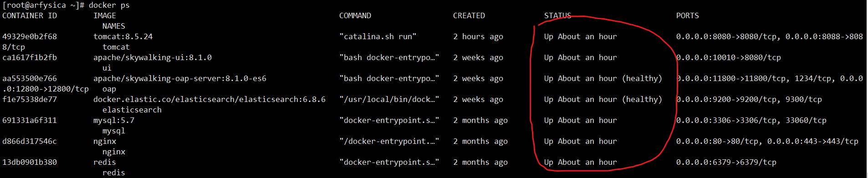Select container ID d866d317546c
The width and height of the screenshot is (868, 178).
tap(30, 142)
